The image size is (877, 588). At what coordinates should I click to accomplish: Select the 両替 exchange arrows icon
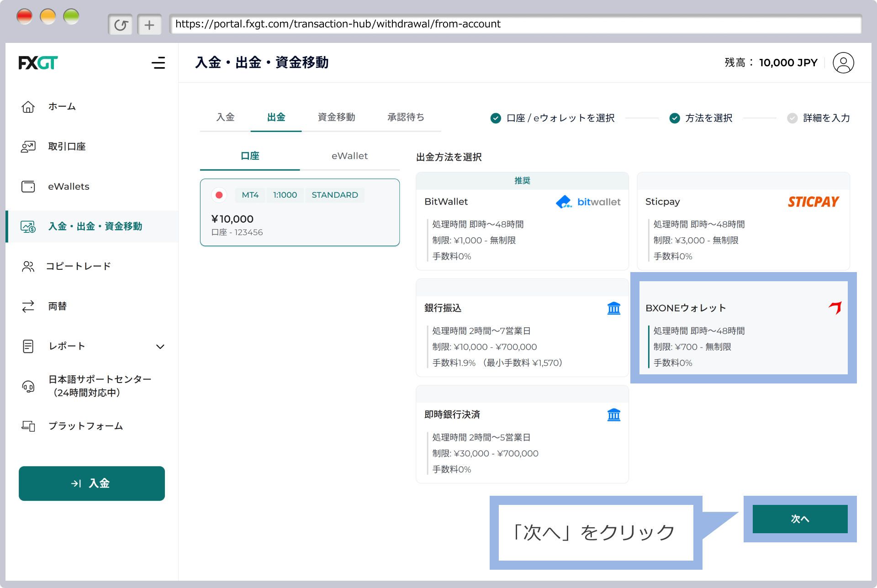point(28,306)
